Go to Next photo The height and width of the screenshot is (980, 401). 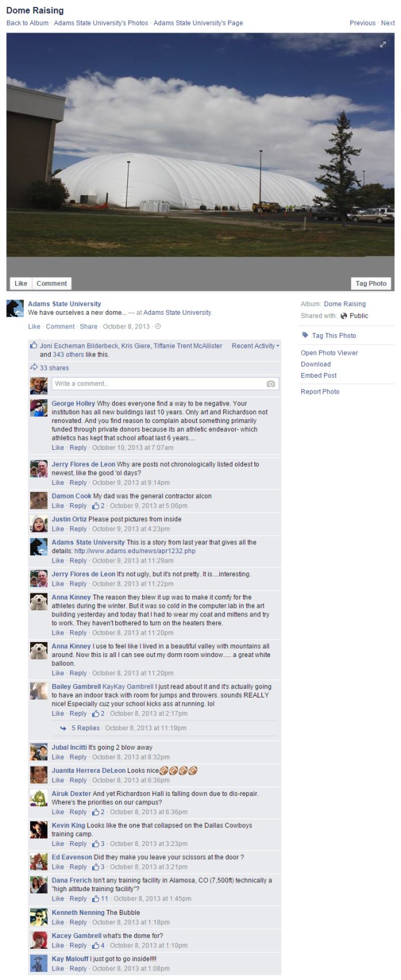(388, 23)
